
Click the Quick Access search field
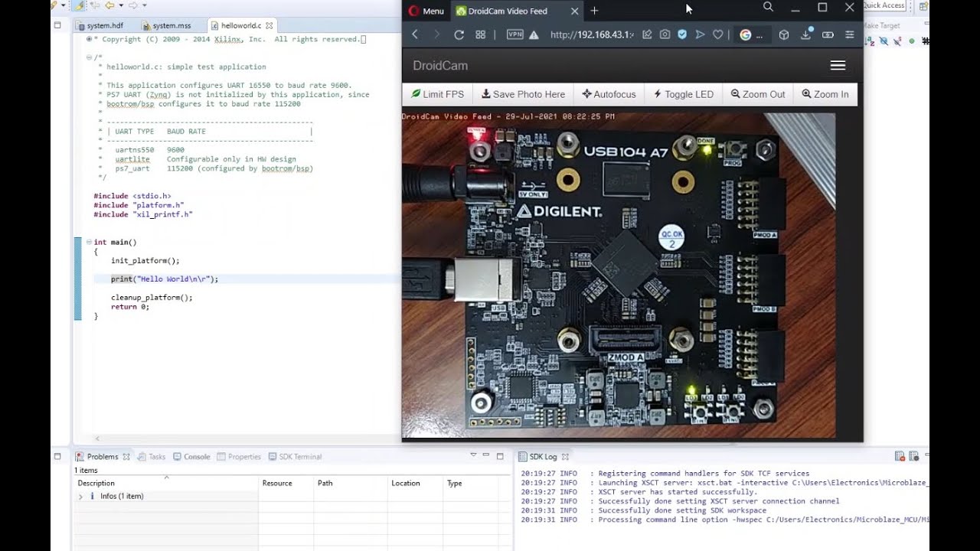[884, 5]
